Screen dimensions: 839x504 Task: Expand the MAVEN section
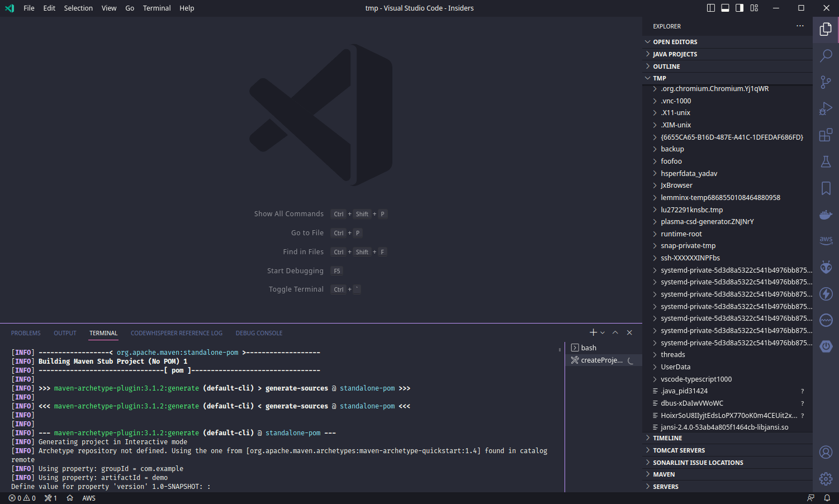click(x=728, y=474)
